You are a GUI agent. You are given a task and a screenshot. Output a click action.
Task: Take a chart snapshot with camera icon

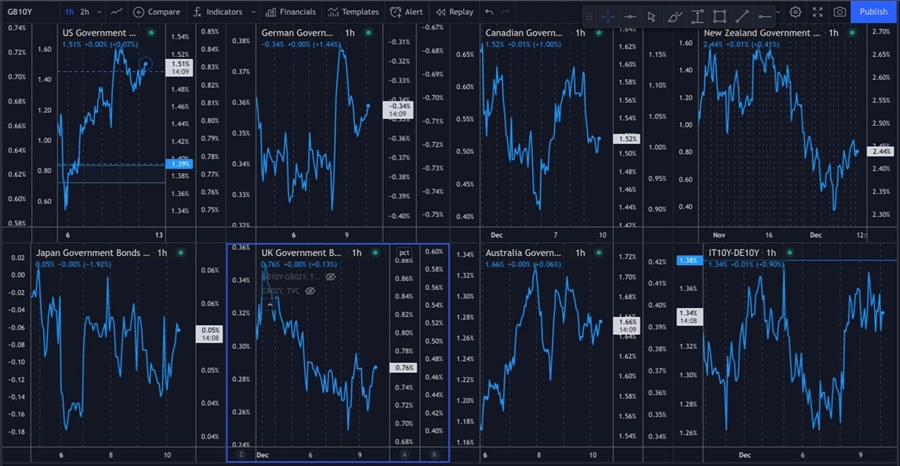point(839,12)
